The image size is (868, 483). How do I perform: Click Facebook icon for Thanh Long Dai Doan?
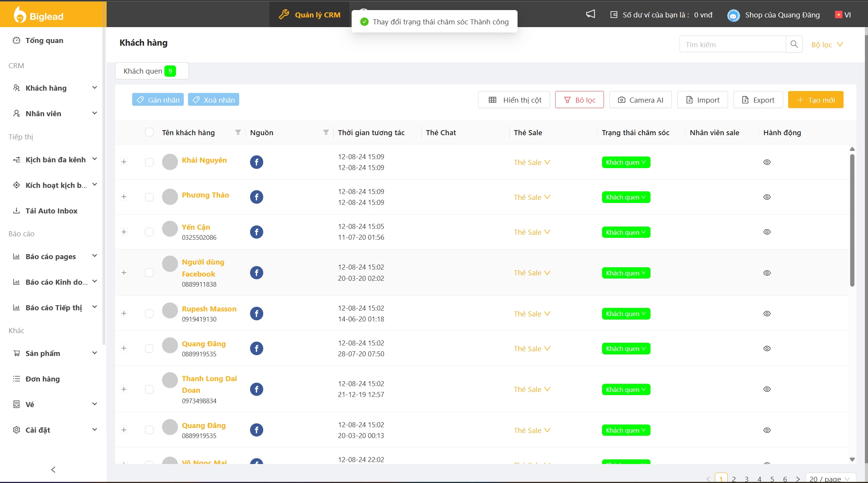point(257,389)
